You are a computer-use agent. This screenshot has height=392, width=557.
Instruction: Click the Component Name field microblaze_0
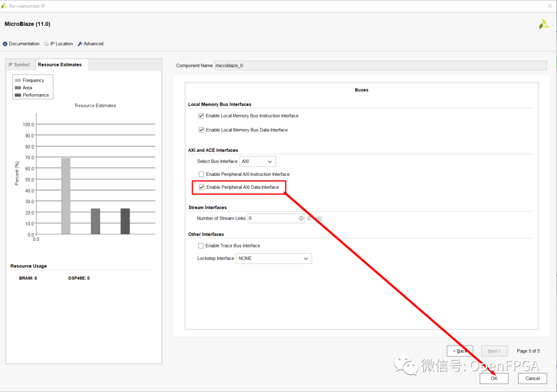[381, 66]
